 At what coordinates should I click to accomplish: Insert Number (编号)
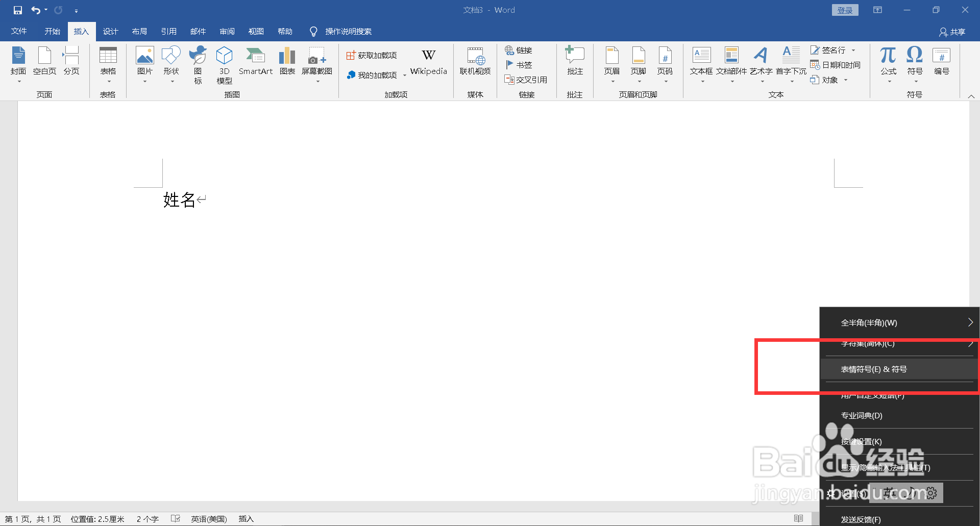pyautogui.click(x=942, y=61)
